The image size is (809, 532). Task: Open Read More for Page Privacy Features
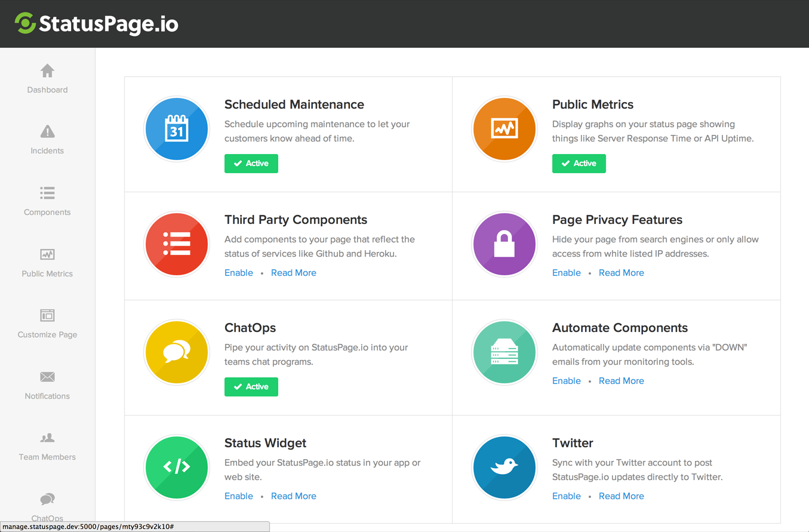pyautogui.click(x=621, y=273)
